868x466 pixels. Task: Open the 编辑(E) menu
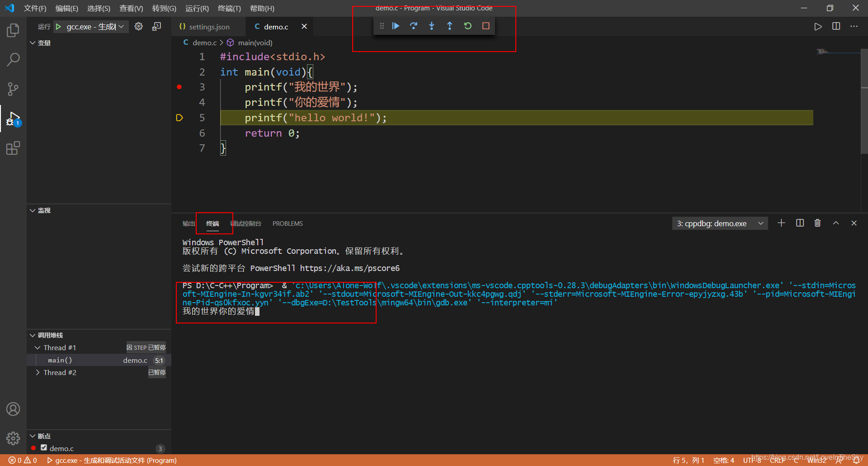click(67, 9)
